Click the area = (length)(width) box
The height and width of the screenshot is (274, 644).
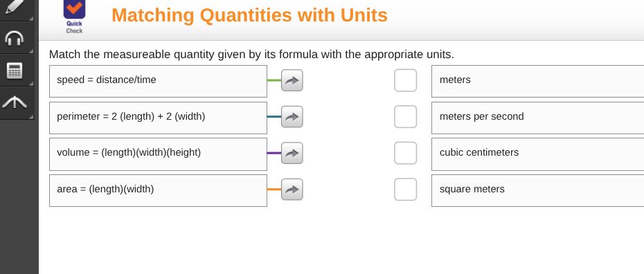click(158, 190)
